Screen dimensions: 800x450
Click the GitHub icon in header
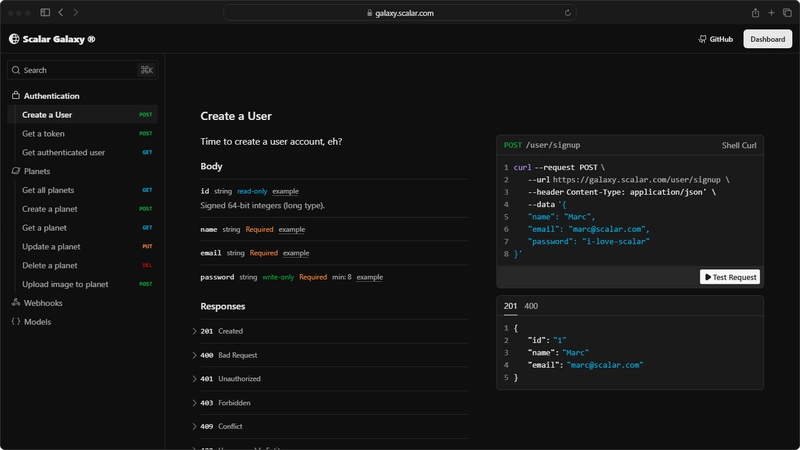pyautogui.click(x=703, y=39)
